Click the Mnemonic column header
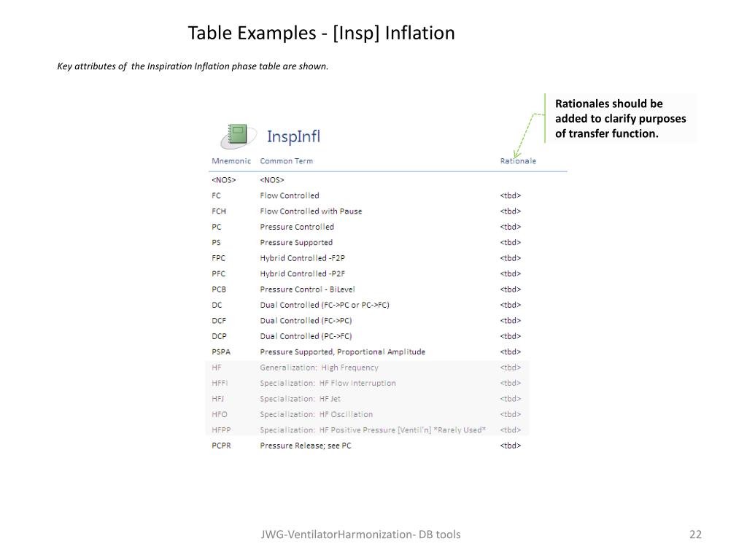 point(231,161)
